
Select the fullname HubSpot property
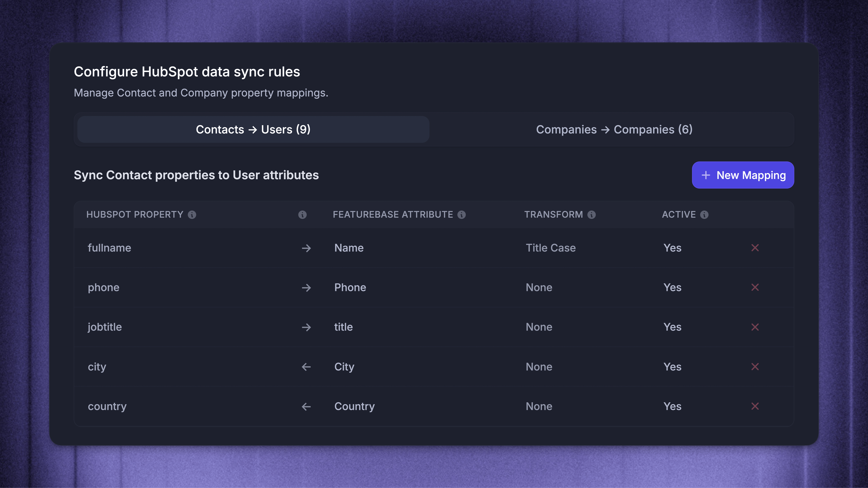coord(110,248)
